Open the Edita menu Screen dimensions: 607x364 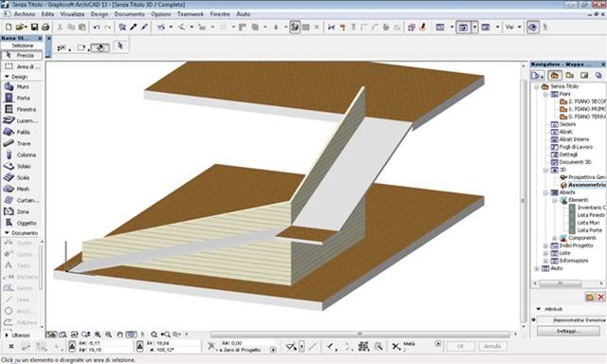coord(47,14)
